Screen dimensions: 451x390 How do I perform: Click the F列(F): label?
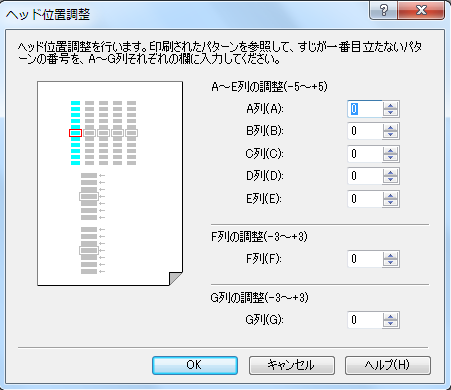[x=264, y=259]
